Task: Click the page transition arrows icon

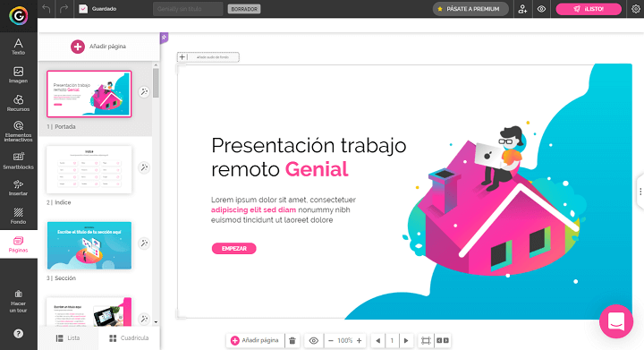Action: (x=443, y=340)
